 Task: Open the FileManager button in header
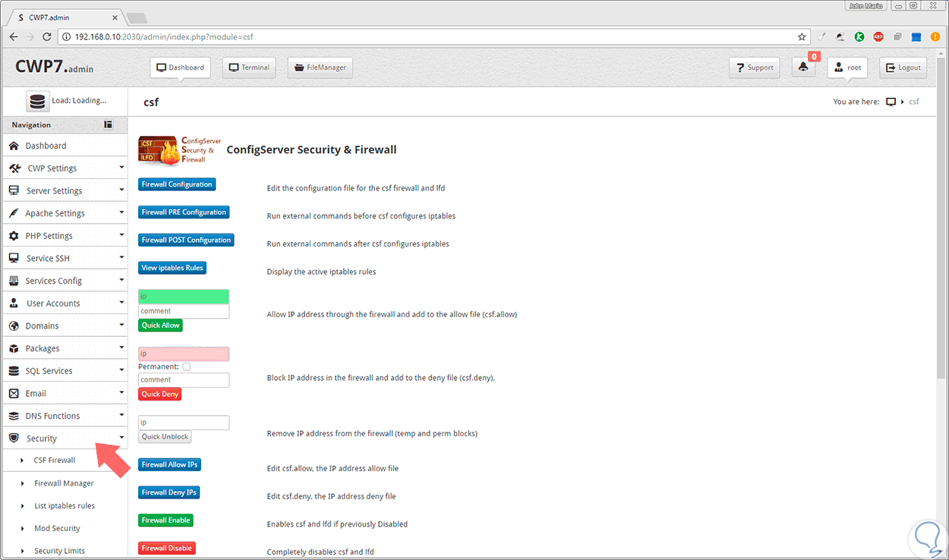tap(320, 68)
